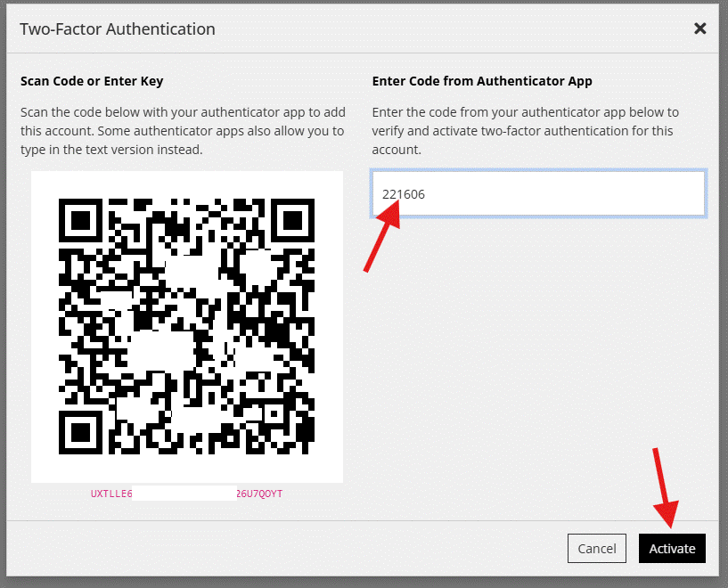Click the scan code instructions paragraph
Viewport: 728px width, 588px height.
click(x=183, y=131)
